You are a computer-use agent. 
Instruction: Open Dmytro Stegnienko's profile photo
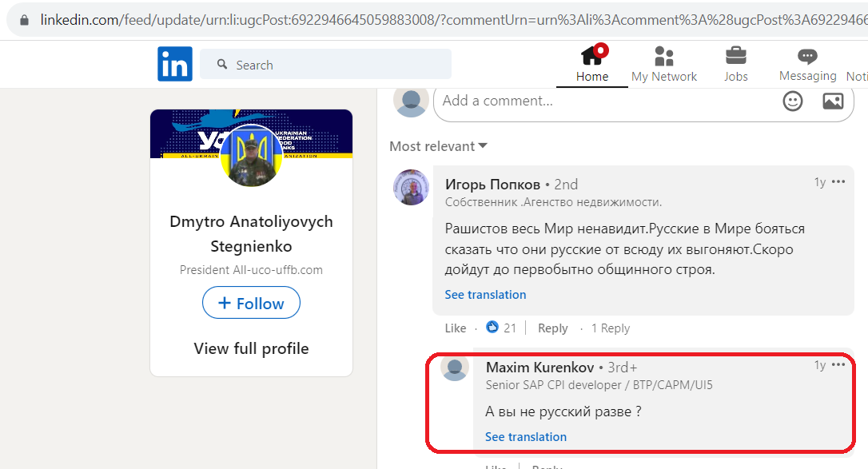click(251, 156)
